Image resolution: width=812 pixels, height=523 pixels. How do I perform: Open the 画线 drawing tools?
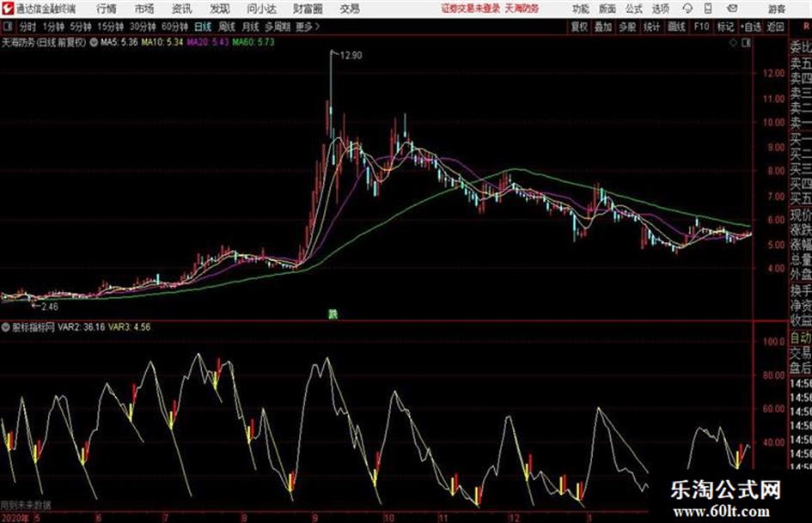676,27
